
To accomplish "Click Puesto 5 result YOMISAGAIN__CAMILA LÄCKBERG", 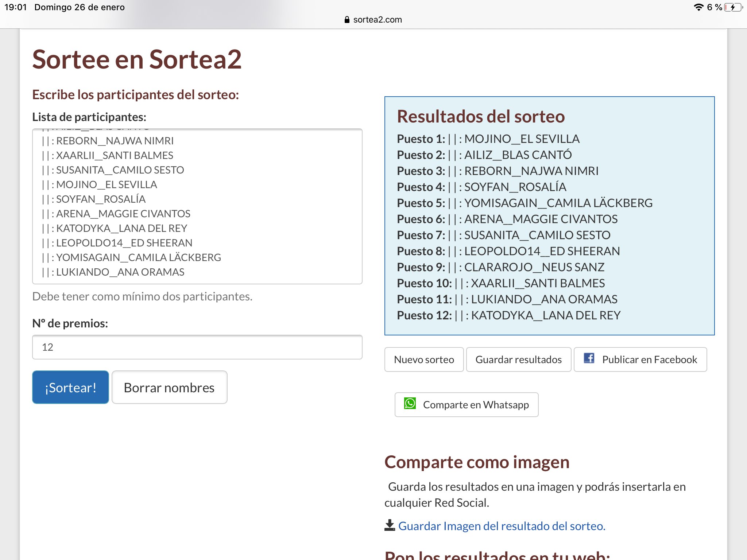I will coord(525,203).
